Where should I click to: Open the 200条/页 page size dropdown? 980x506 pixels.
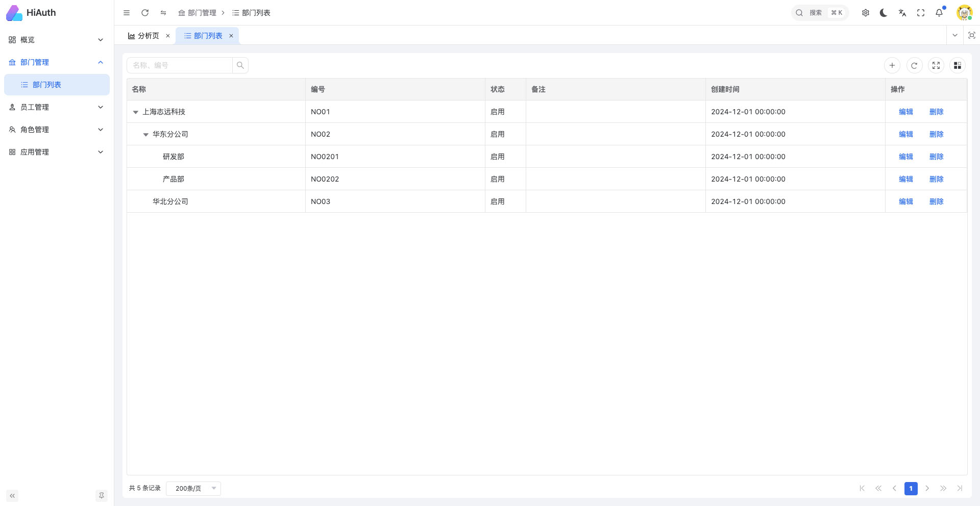point(193,488)
